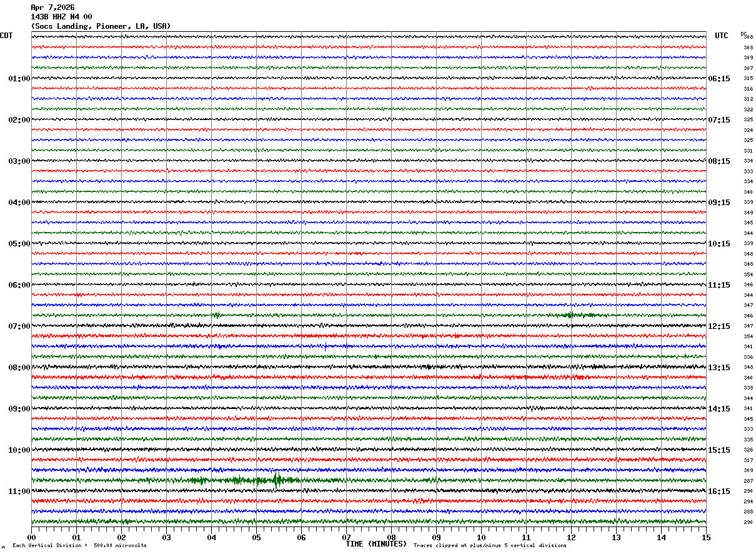Click the 16:15 UTC time label
The height and width of the screenshot is (554, 756).
point(719,491)
